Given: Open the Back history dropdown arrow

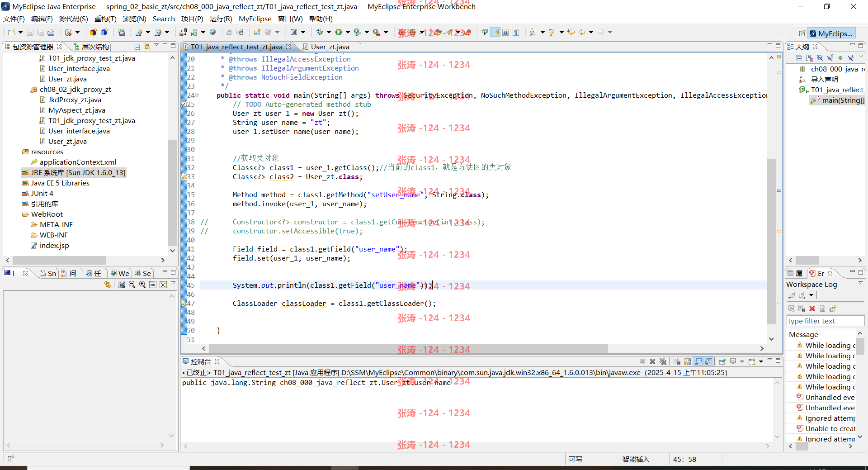Looking at the screenshot, I should click(x=591, y=32).
